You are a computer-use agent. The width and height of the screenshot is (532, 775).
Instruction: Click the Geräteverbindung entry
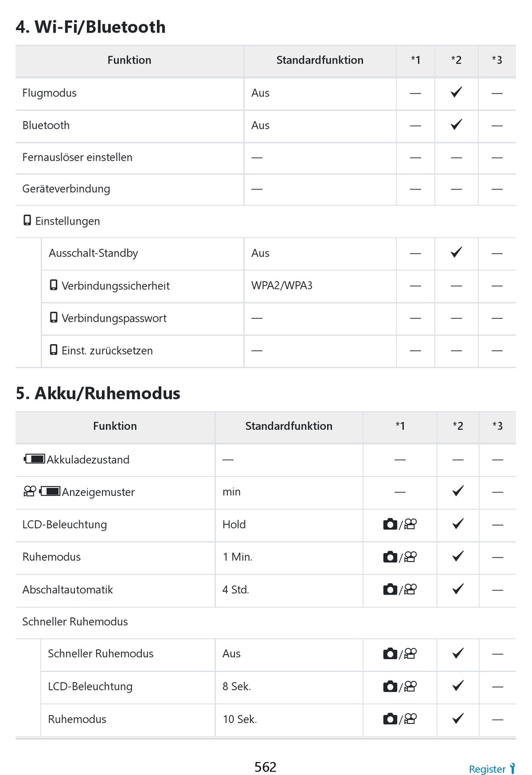click(x=66, y=189)
